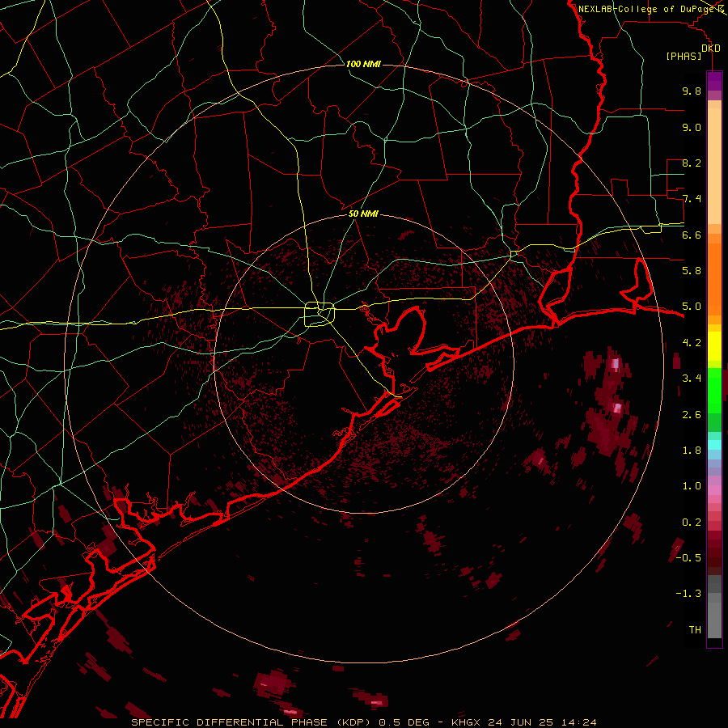This screenshot has width=728, height=728.
Task: Click the [PHAS] units label
Action: pyautogui.click(x=684, y=56)
